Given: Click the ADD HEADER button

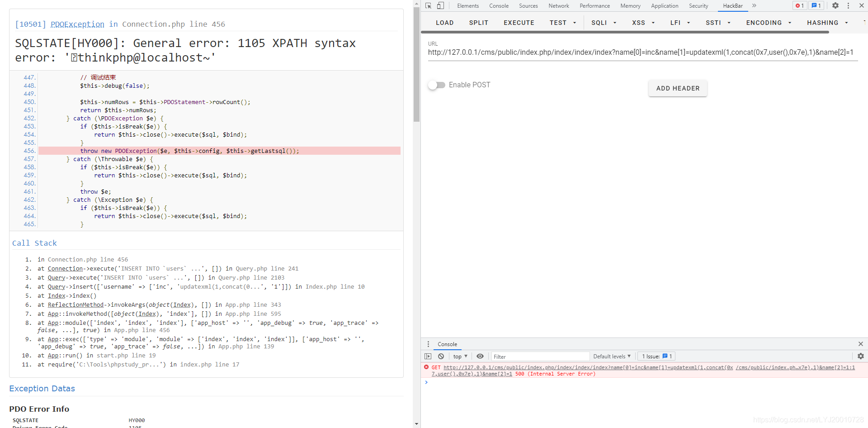Looking at the screenshot, I should coord(678,88).
